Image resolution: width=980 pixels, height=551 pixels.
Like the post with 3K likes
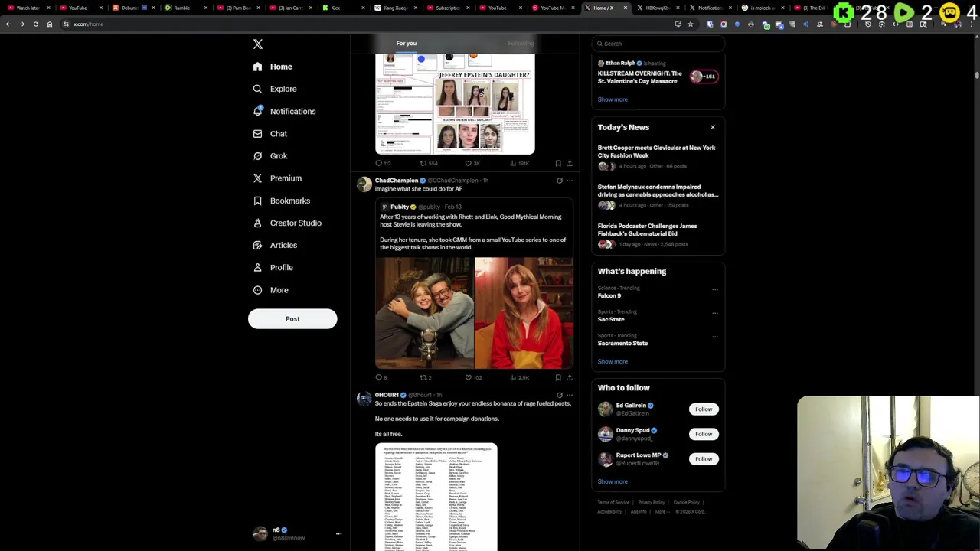pos(472,163)
